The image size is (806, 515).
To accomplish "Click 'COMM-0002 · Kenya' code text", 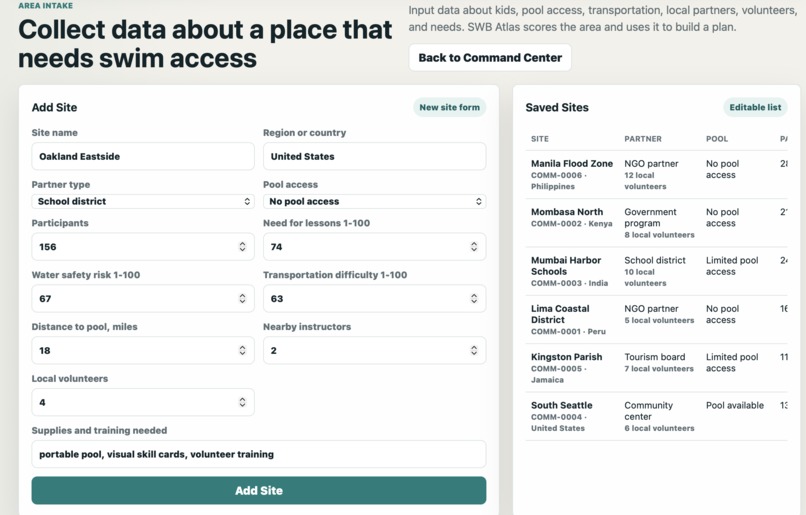I will click(x=572, y=224).
